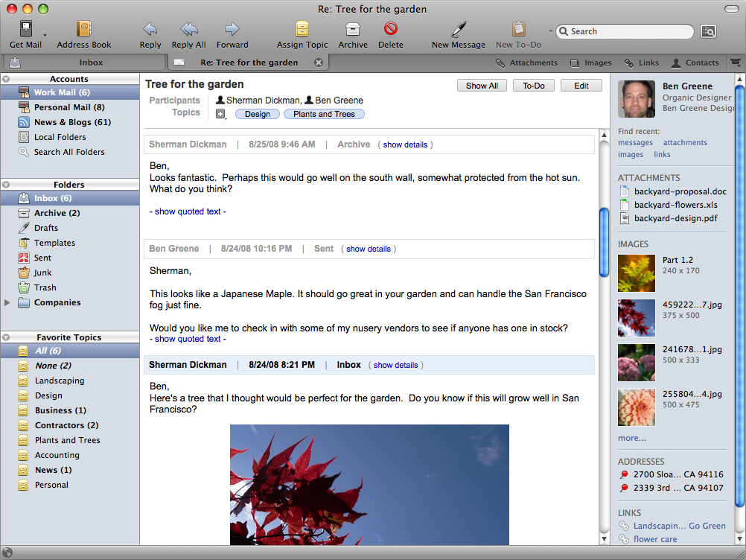This screenshot has height=560, width=746.
Task: Click the Reply arrow icon
Action: pos(150,29)
